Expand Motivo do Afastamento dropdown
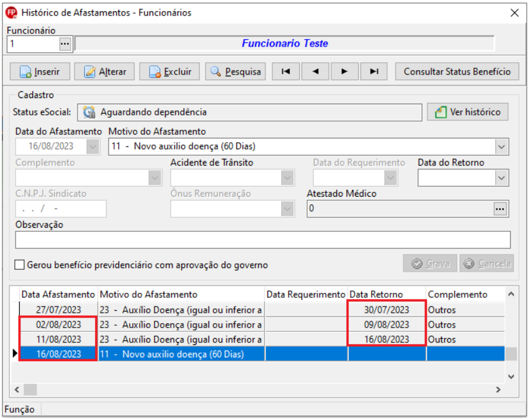The image size is (528, 420). 501,147
